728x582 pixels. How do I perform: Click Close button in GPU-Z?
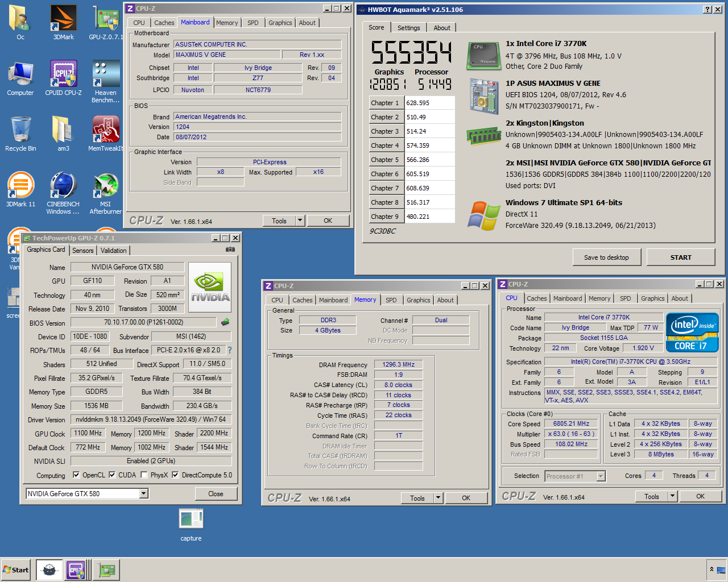216,493
